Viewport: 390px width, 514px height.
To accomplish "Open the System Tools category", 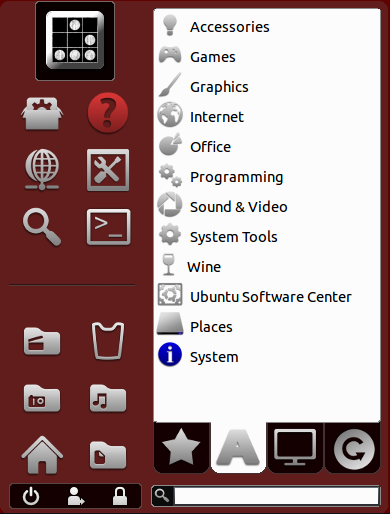I will pos(267,237).
